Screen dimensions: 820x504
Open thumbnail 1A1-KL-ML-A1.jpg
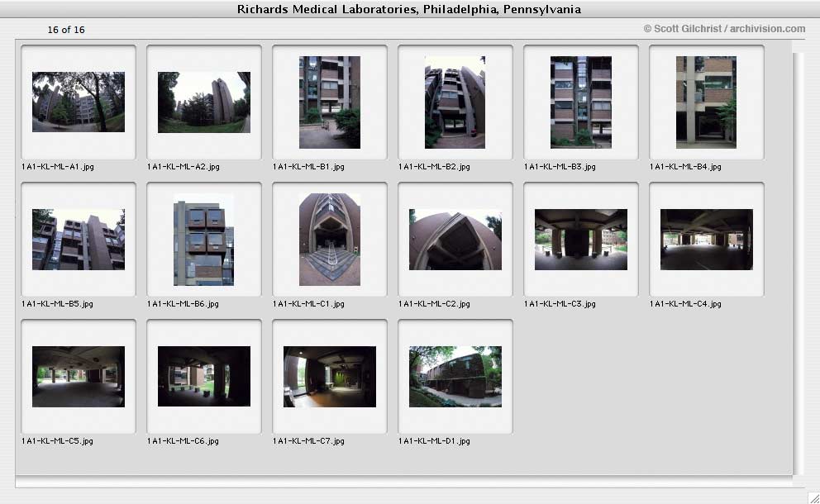[79, 102]
